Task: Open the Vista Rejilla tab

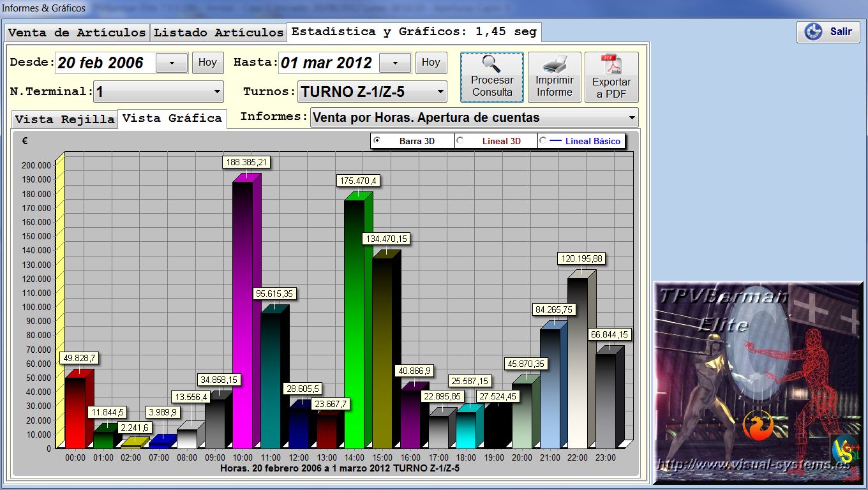Action: tap(64, 119)
